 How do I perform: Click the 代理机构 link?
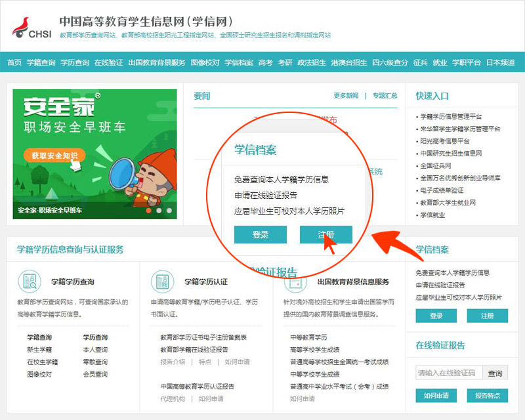tap(173, 399)
